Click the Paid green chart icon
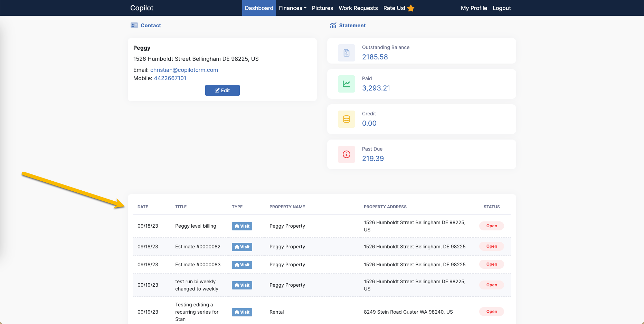 pos(347,84)
